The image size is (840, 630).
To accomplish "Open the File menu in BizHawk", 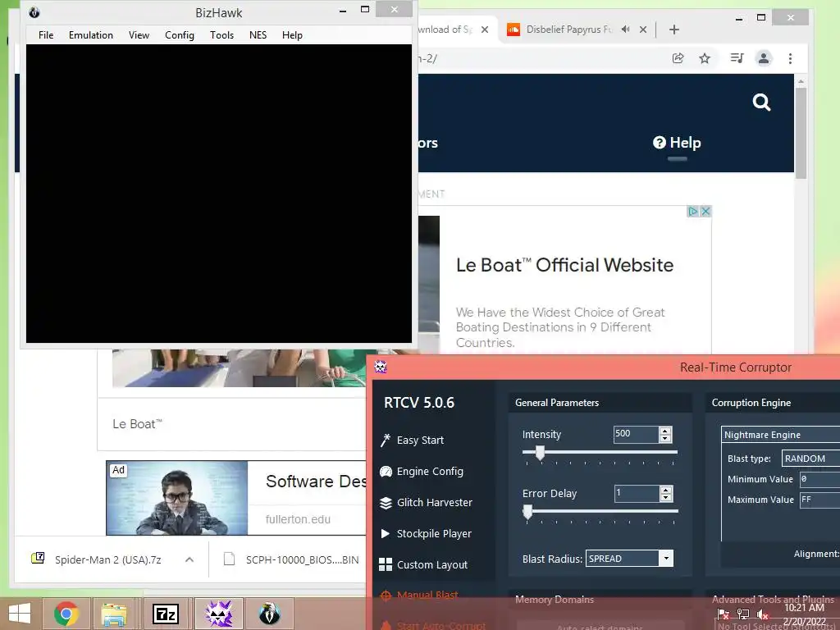I will [x=46, y=34].
